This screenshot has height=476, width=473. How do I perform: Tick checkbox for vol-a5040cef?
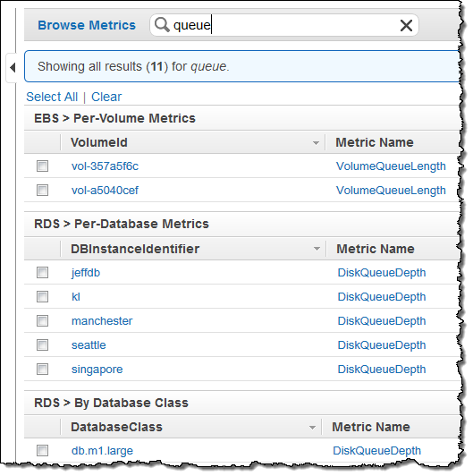[42, 191]
